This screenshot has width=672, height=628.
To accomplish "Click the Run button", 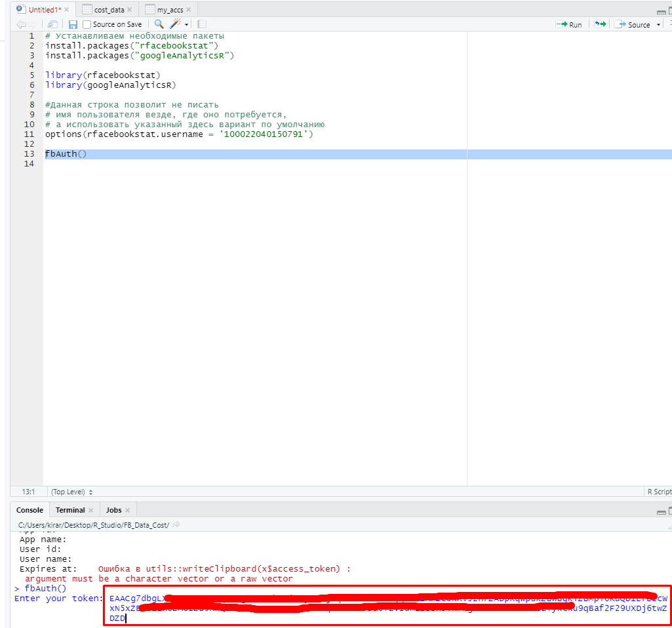I will tap(569, 24).
